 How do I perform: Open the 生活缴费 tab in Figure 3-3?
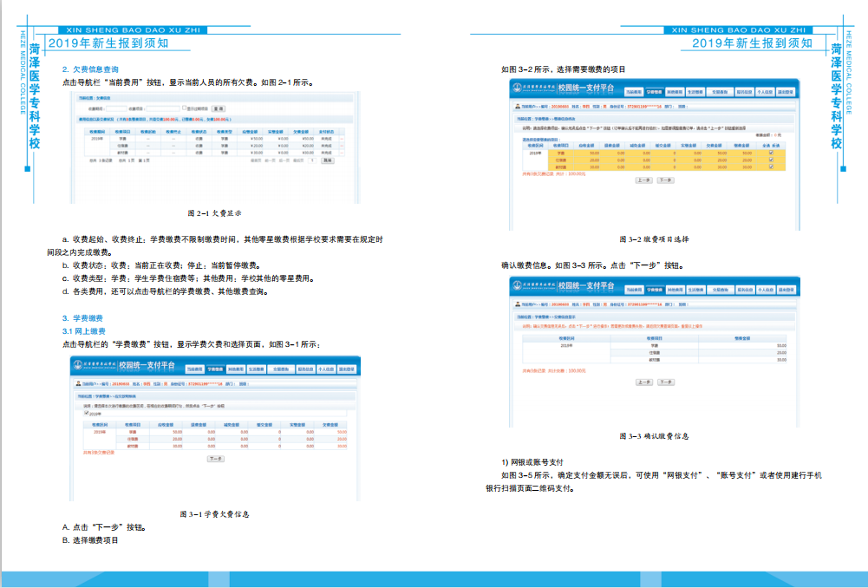695,291
